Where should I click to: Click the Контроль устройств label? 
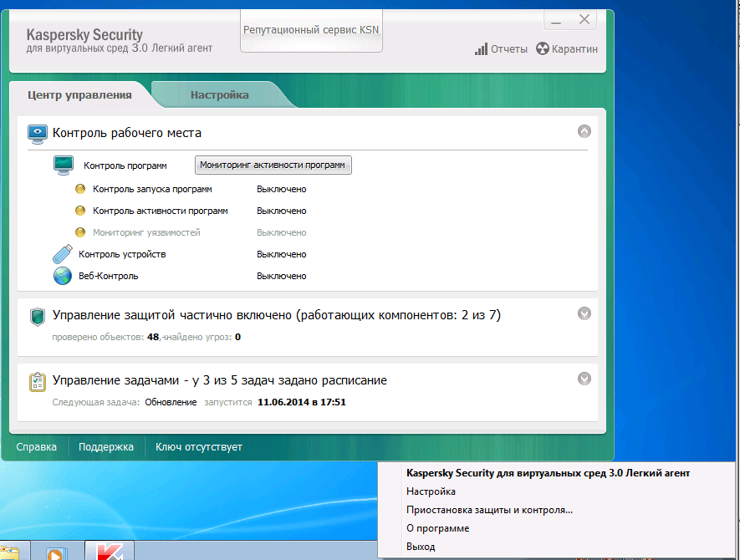point(122,254)
